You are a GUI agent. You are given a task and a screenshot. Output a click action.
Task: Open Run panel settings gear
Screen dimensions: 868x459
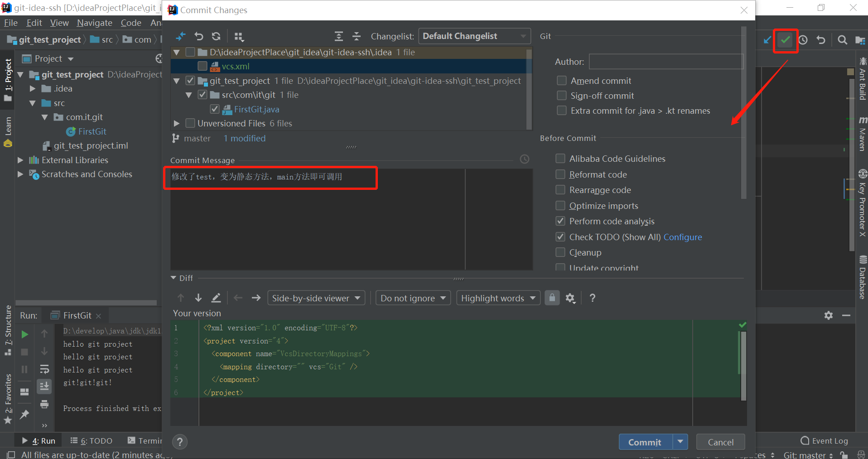pyautogui.click(x=829, y=315)
